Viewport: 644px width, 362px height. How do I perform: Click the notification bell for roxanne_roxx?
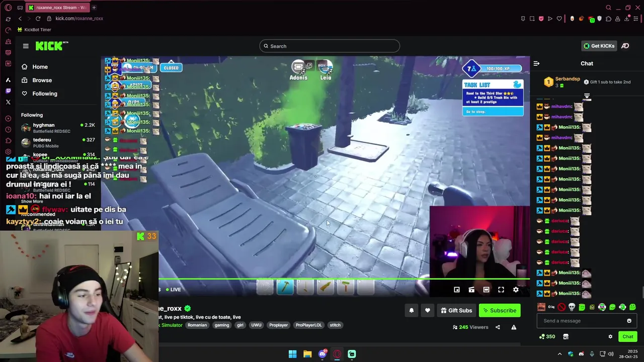tap(411, 311)
